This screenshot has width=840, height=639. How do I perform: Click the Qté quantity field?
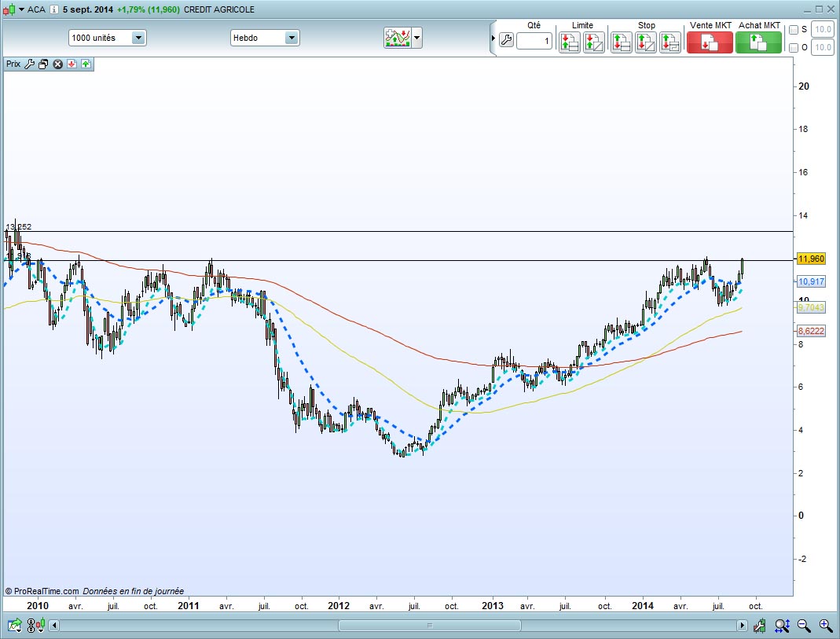[534, 41]
